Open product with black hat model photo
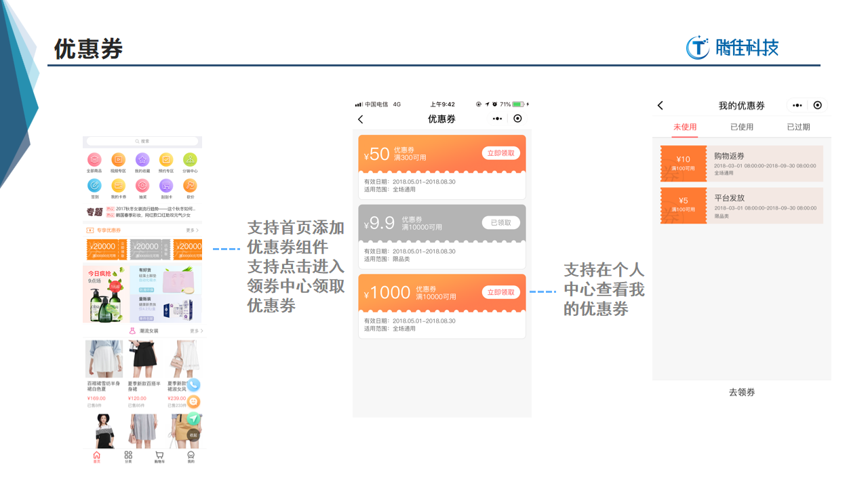Screen dimensions: 868x488 pyautogui.click(x=104, y=431)
